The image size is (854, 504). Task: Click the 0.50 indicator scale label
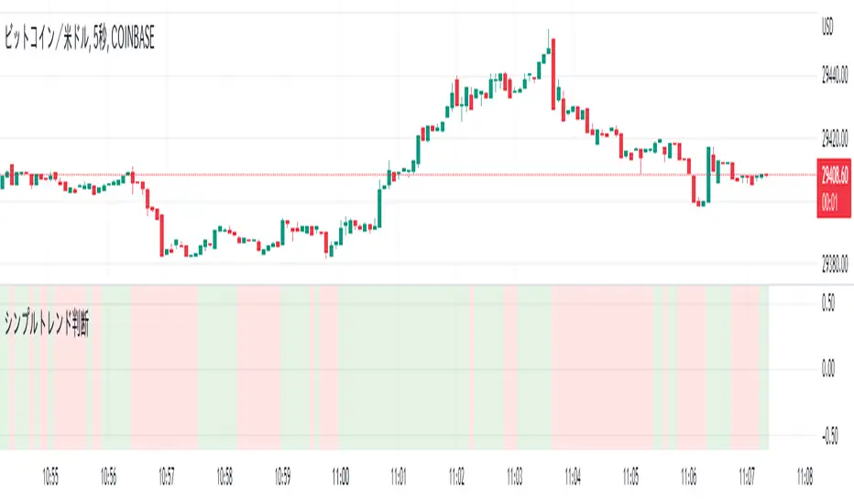[x=828, y=306]
